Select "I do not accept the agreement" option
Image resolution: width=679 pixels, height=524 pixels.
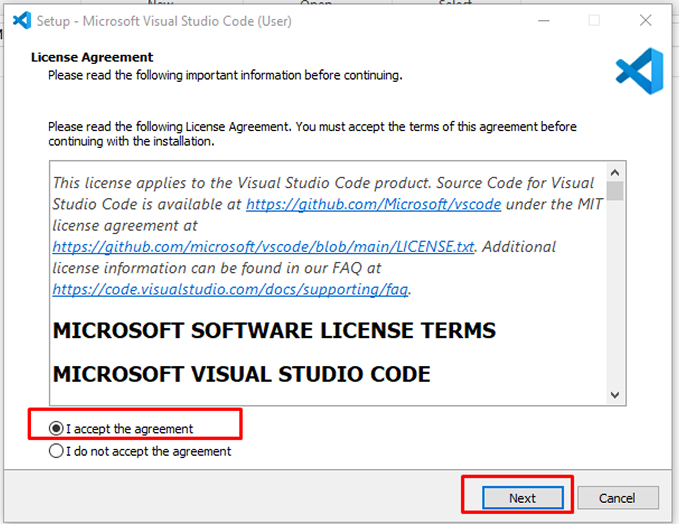[x=56, y=451]
